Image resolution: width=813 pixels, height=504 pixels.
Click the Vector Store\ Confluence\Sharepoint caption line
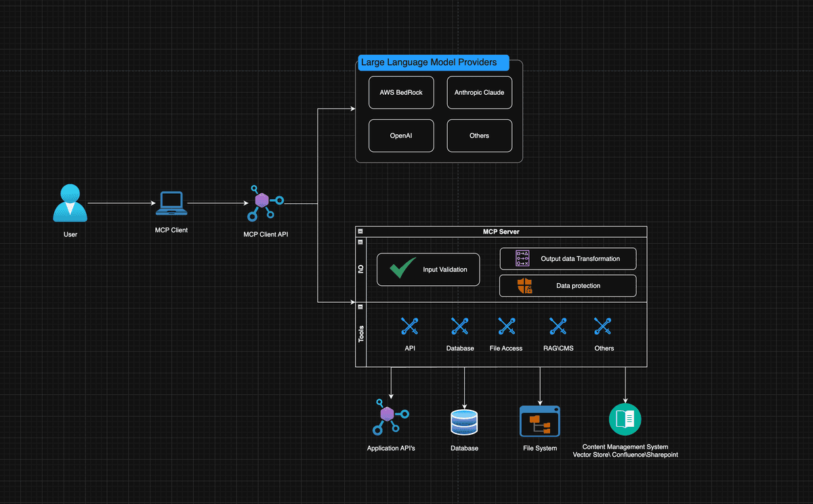[x=625, y=455]
